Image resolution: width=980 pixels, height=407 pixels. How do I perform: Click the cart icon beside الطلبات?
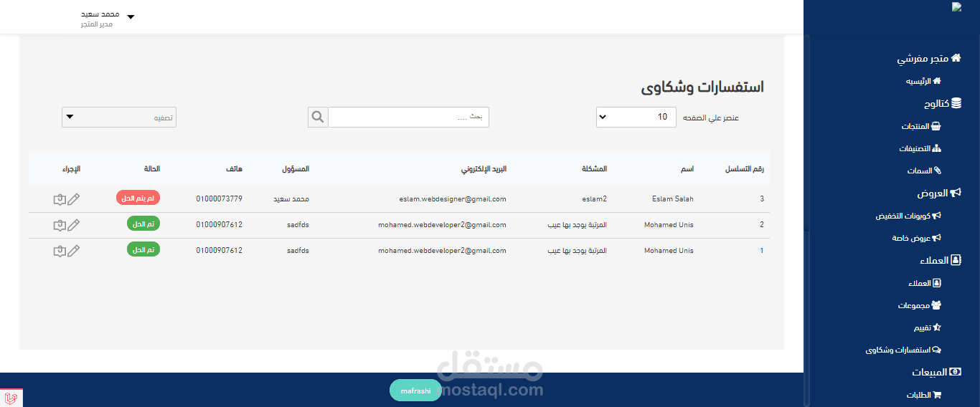[x=936, y=395]
